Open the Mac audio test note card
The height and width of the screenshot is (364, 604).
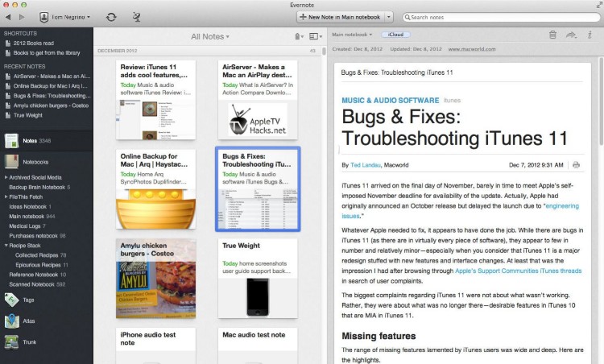258,345
